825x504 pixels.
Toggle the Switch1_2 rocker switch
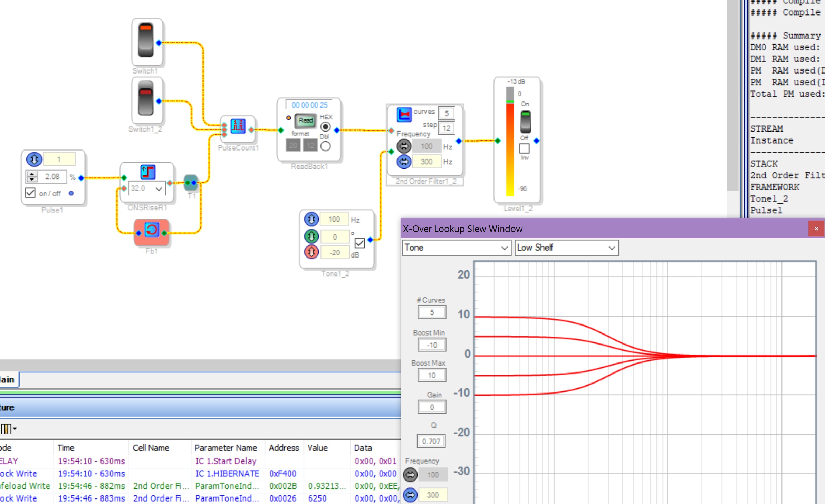click(145, 98)
